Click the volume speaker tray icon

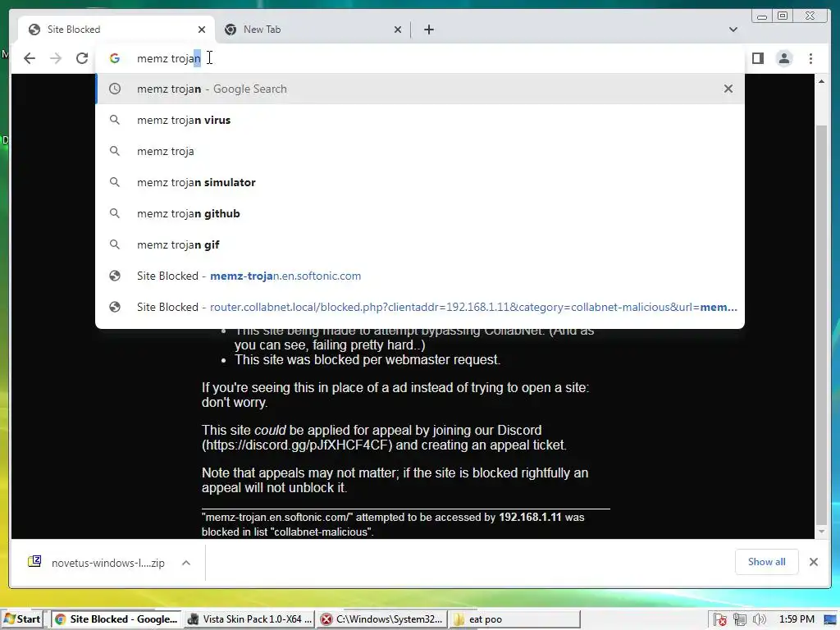tap(759, 620)
